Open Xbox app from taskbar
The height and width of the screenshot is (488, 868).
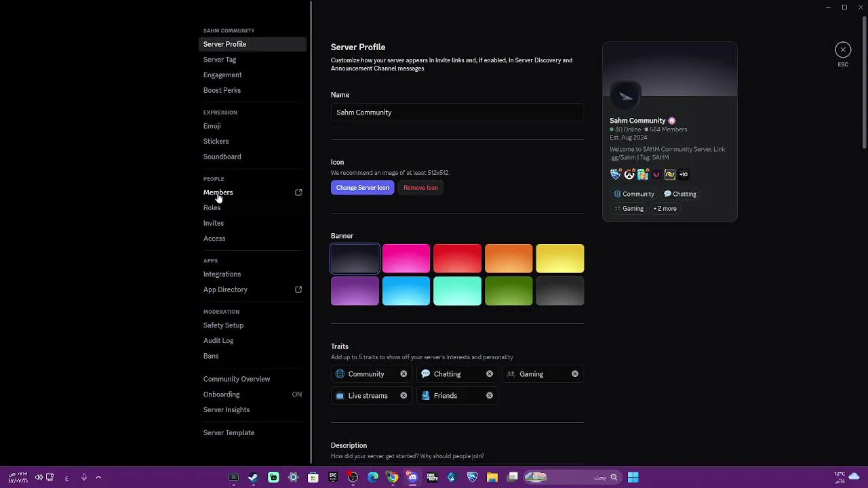(x=233, y=477)
